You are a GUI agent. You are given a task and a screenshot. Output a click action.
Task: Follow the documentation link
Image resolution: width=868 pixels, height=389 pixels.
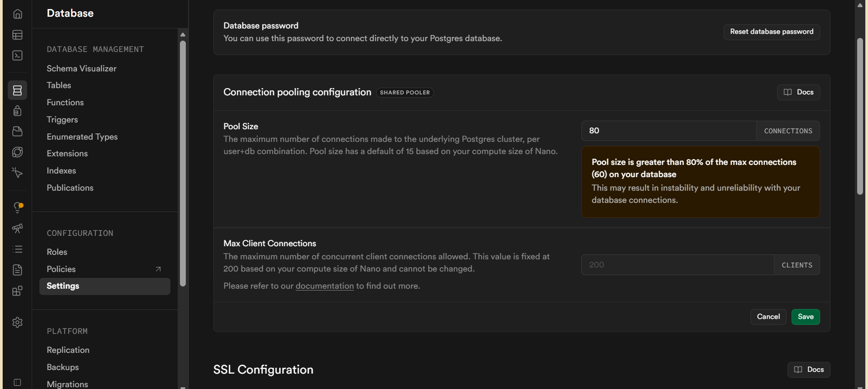coord(324,286)
